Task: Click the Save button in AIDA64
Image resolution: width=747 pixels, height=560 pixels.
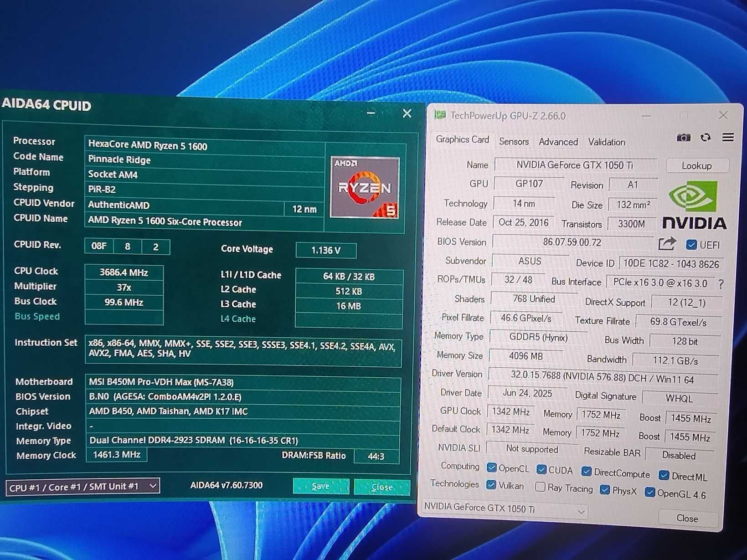Action: point(320,486)
